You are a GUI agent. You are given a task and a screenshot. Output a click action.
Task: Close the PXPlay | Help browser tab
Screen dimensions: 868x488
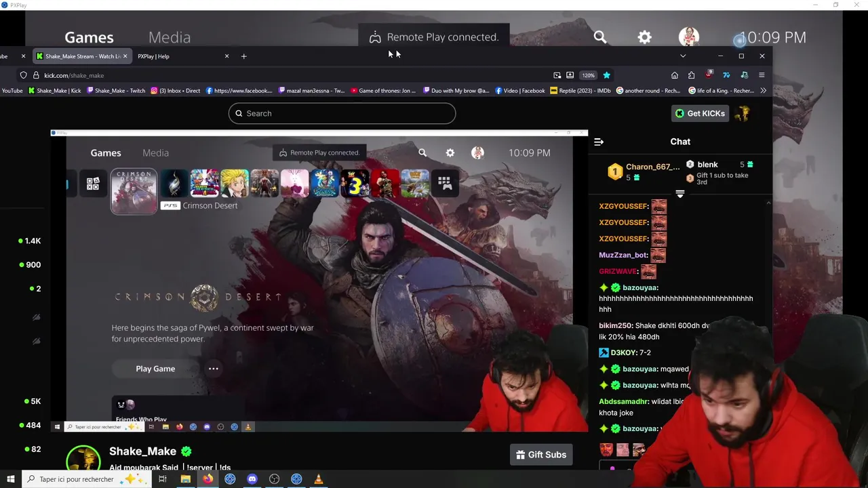click(x=226, y=56)
